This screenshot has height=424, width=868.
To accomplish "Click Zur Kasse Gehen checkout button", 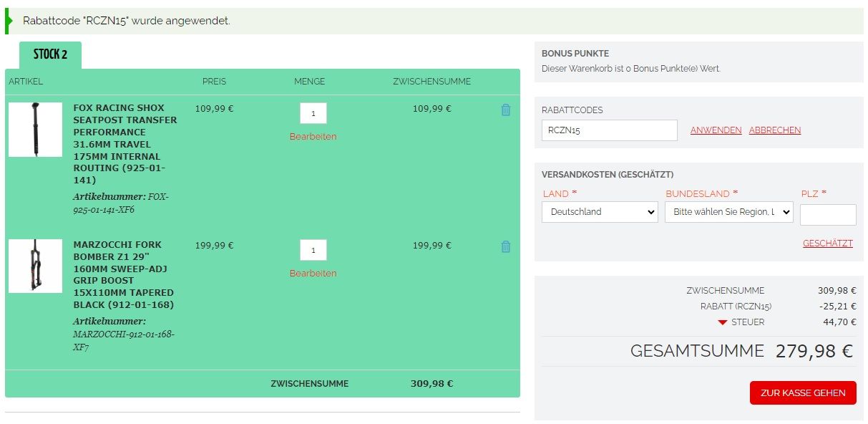I will [x=803, y=392].
